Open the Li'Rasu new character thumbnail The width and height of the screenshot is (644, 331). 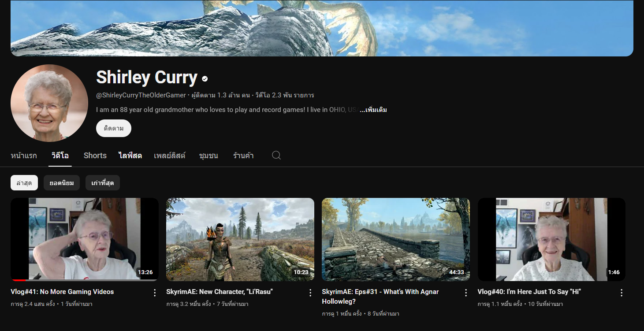click(x=240, y=239)
